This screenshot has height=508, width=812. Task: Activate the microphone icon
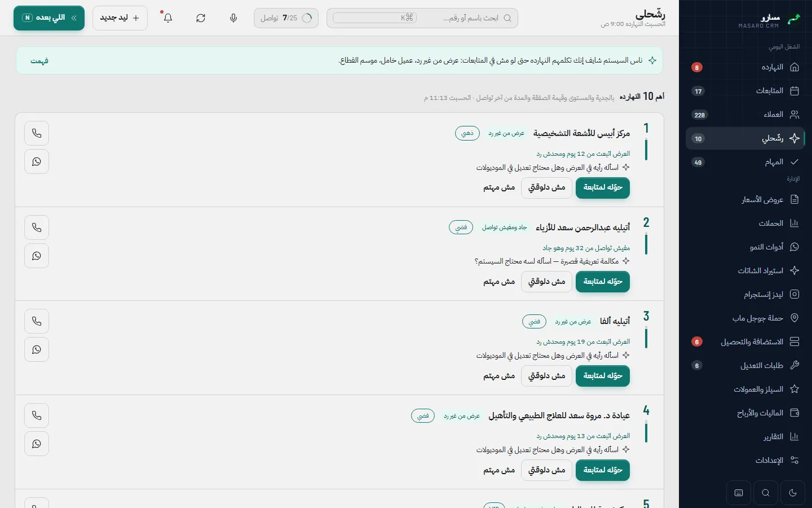click(x=233, y=18)
